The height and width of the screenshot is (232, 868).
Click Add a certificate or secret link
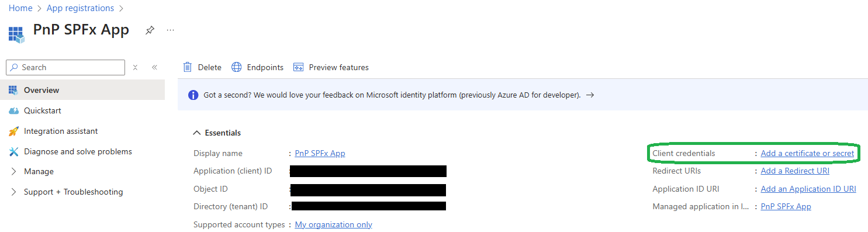click(x=807, y=153)
